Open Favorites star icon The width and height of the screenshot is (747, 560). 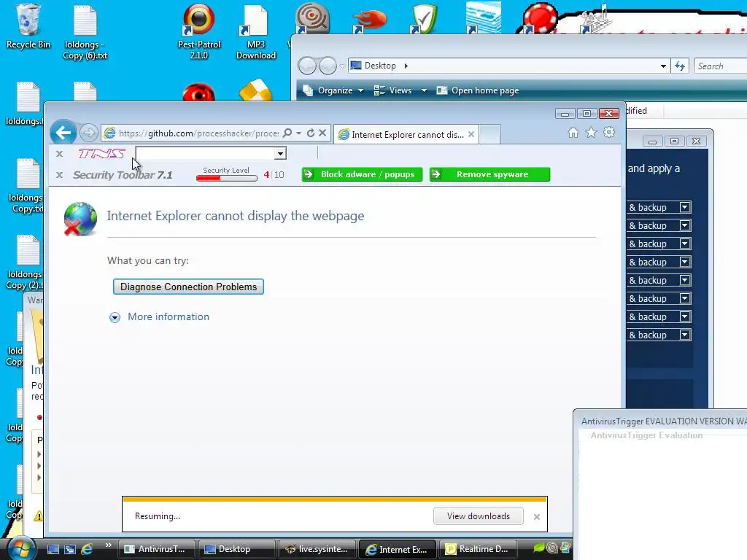click(x=591, y=133)
